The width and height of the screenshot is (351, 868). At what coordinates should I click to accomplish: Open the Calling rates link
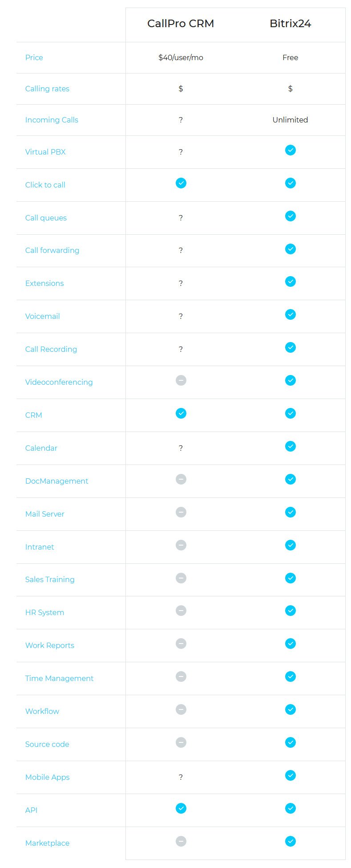pyautogui.click(x=47, y=89)
